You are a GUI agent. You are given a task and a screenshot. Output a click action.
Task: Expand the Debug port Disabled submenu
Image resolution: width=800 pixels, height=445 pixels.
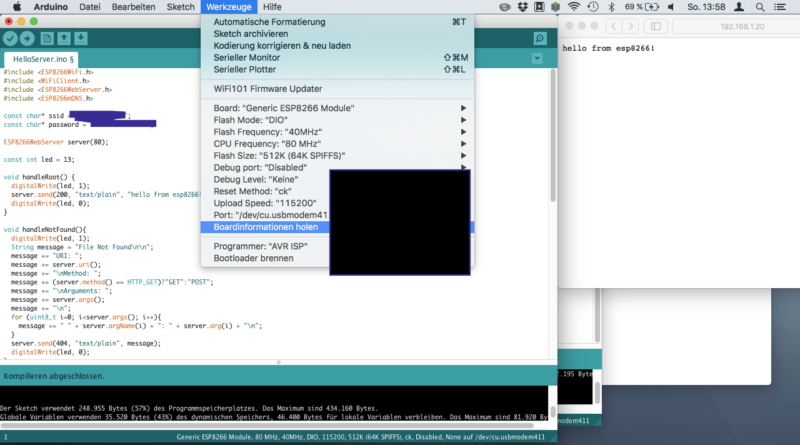(337, 167)
